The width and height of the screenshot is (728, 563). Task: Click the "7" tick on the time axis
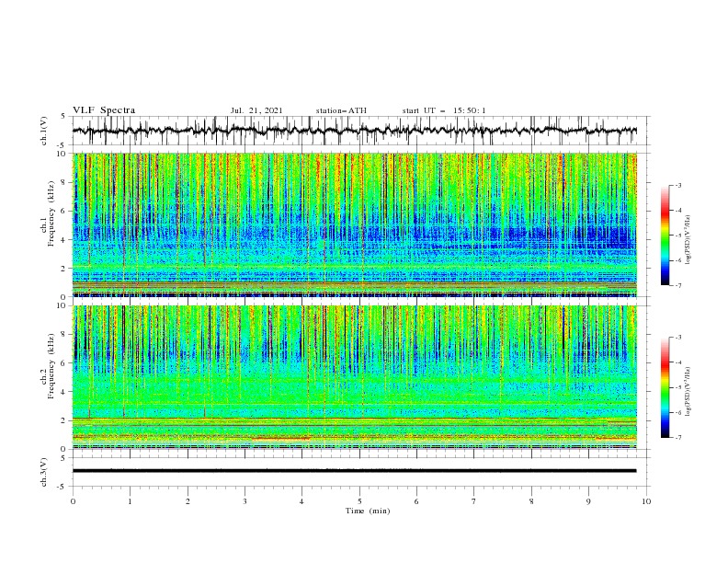tap(474, 501)
